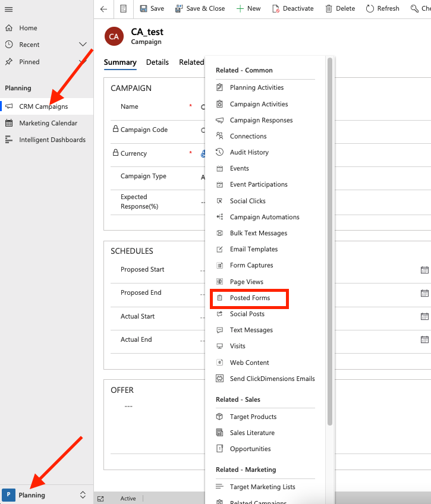Open Events in Related menu
The height and width of the screenshot is (504, 431).
click(239, 168)
